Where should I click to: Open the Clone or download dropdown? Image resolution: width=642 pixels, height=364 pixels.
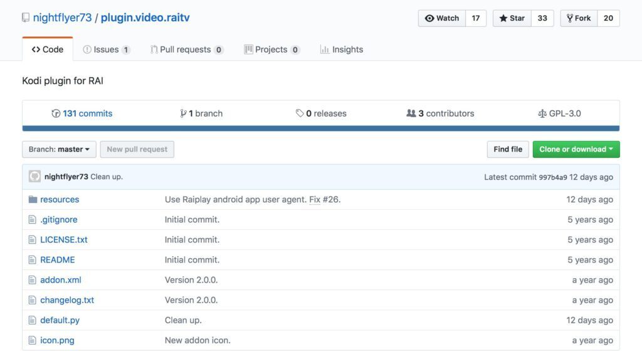pos(576,149)
